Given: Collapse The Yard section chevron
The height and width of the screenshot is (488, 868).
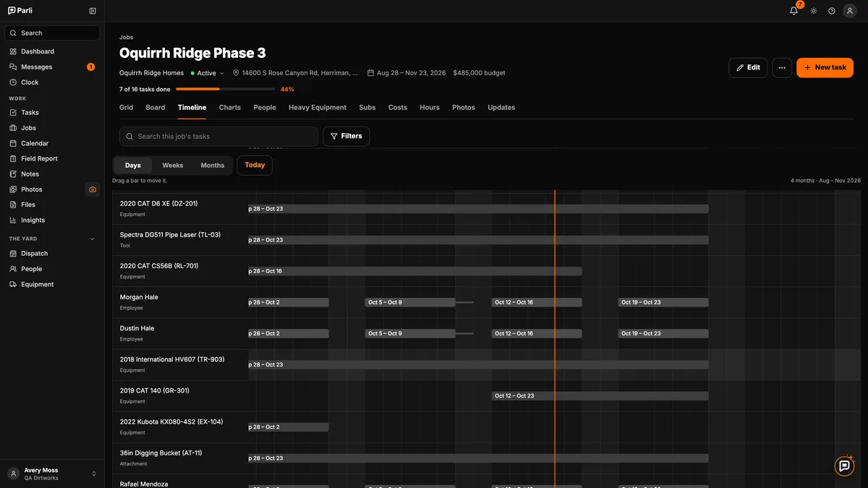Looking at the screenshot, I should coord(92,239).
